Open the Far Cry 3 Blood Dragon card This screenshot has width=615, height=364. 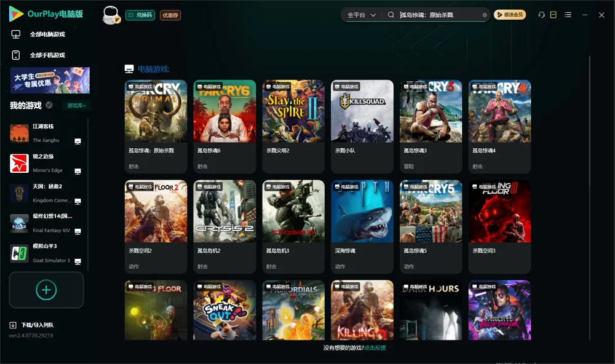[x=499, y=310]
